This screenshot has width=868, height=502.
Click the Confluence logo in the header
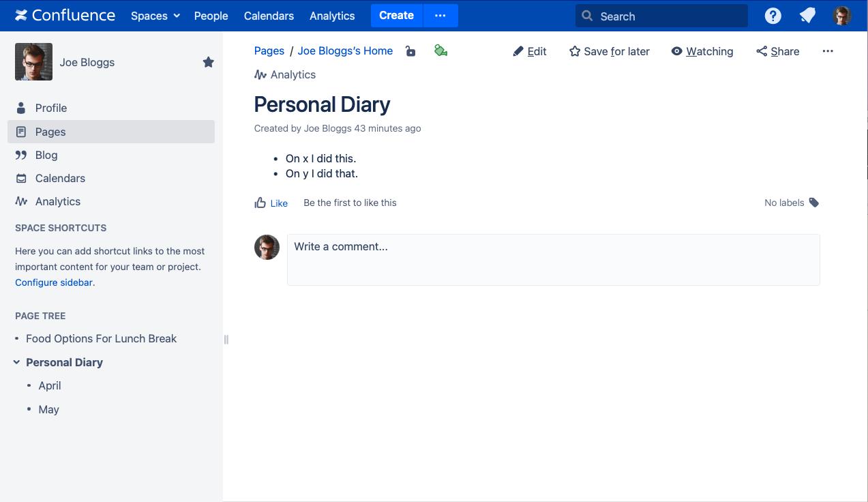[65, 16]
